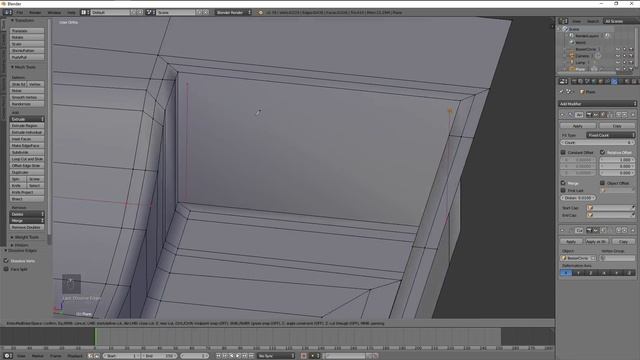Toggle the First Last checkbox
Viewport: 640px width, 360px height.
(x=563, y=190)
